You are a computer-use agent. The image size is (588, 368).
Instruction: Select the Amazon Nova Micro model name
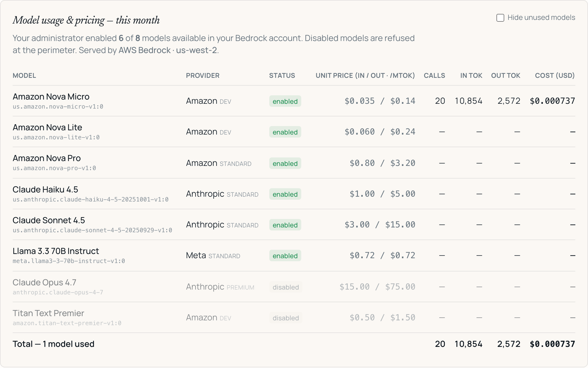tap(51, 97)
